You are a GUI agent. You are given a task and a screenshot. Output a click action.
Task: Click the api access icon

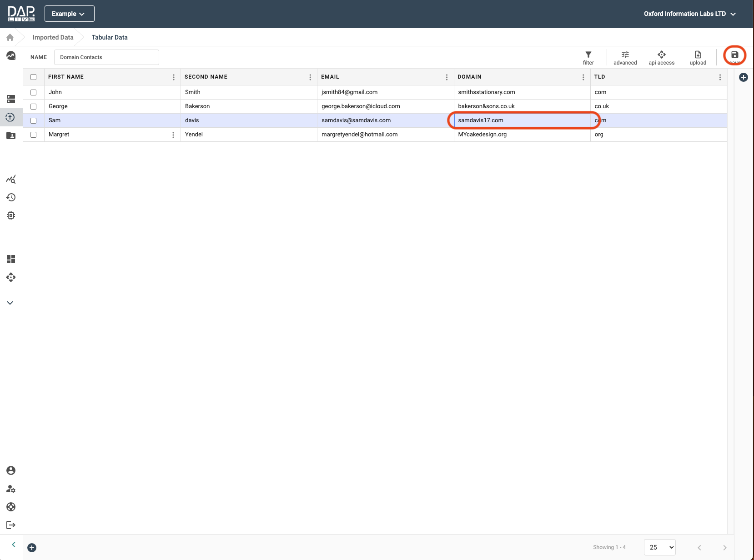click(x=661, y=58)
